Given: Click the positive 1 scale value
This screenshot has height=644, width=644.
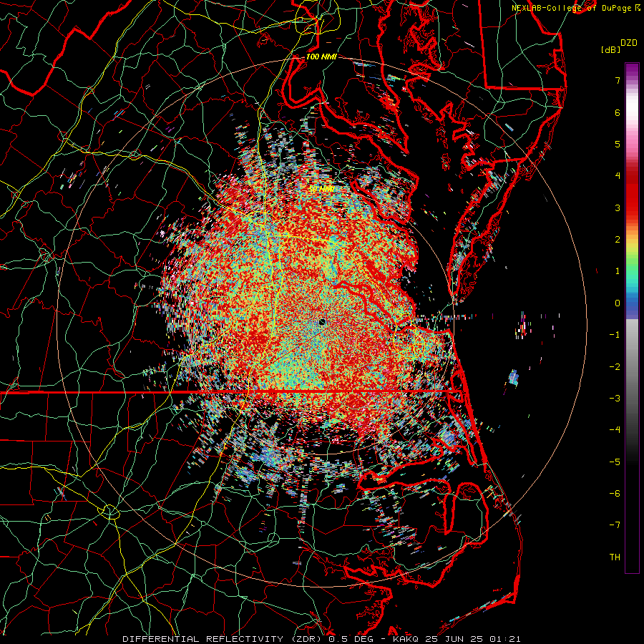Looking at the screenshot, I should pyautogui.click(x=618, y=271).
